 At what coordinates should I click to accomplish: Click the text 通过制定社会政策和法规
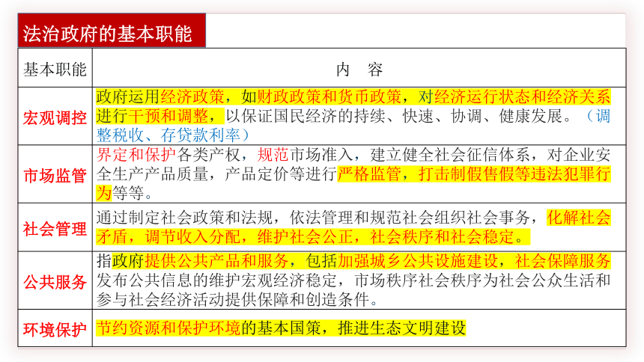tap(184, 218)
